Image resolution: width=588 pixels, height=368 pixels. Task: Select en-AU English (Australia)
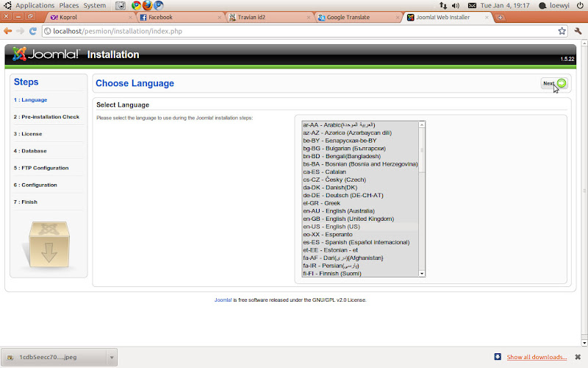click(x=360, y=211)
